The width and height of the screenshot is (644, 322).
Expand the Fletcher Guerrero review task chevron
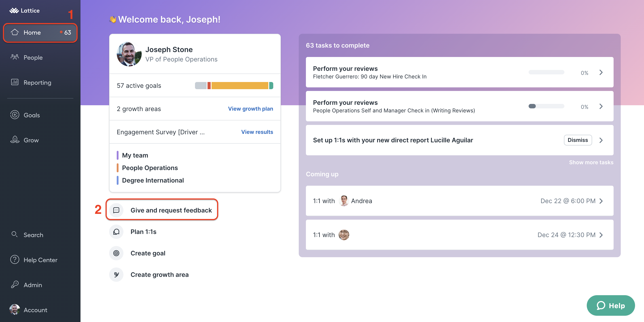tap(601, 72)
